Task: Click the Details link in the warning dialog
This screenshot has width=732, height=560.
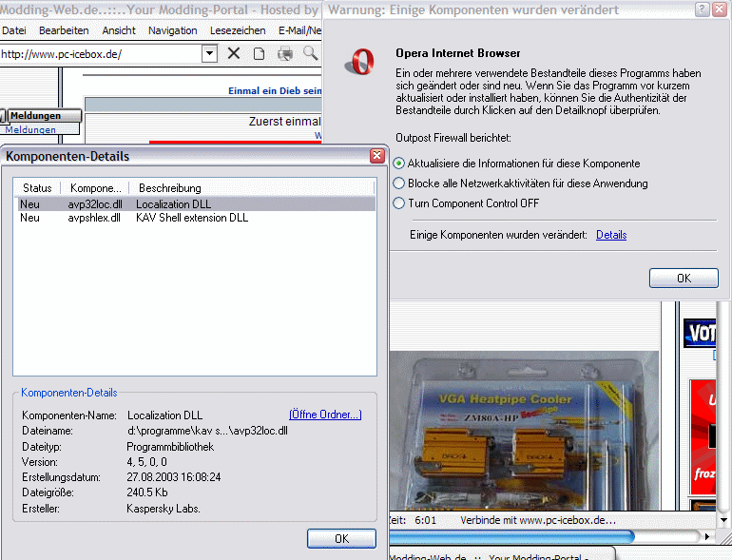Action: (611, 235)
